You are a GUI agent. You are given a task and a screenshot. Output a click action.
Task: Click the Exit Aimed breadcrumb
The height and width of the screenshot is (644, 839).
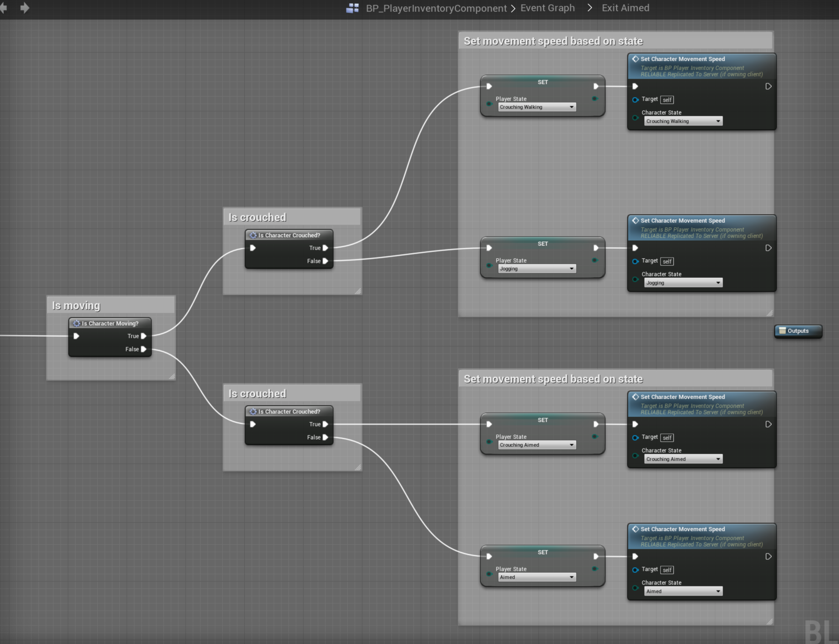point(625,8)
